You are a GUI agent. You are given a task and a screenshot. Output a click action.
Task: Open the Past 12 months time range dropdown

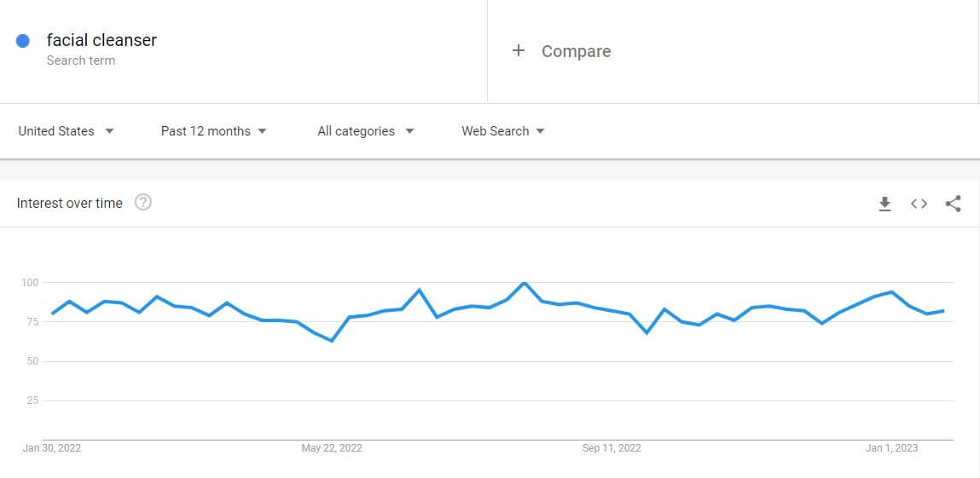(214, 131)
